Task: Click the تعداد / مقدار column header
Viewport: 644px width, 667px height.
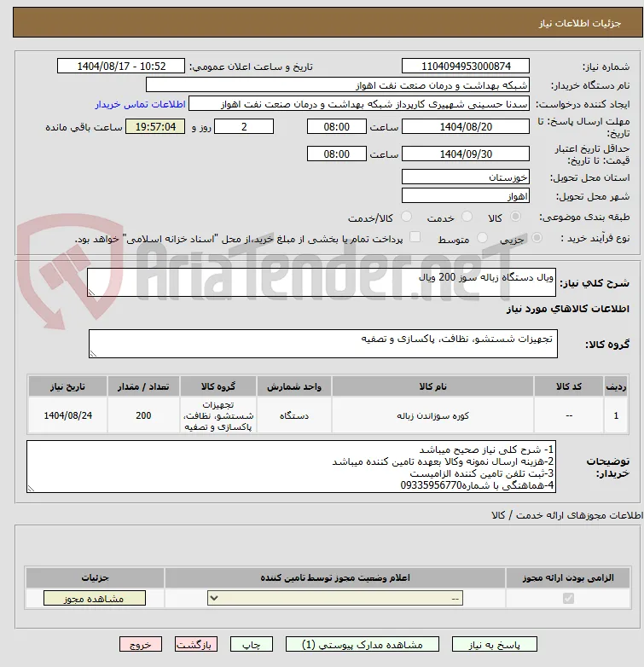Action: point(143,386)
